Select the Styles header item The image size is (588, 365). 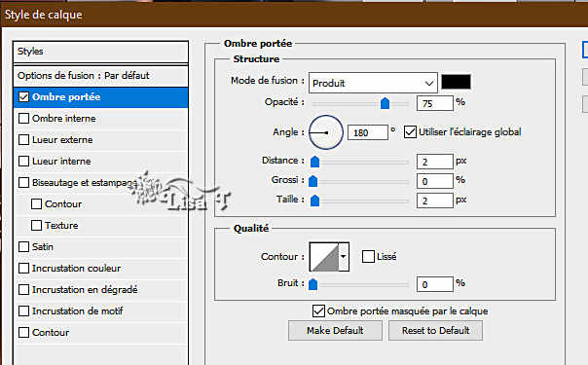click(100, 52)
